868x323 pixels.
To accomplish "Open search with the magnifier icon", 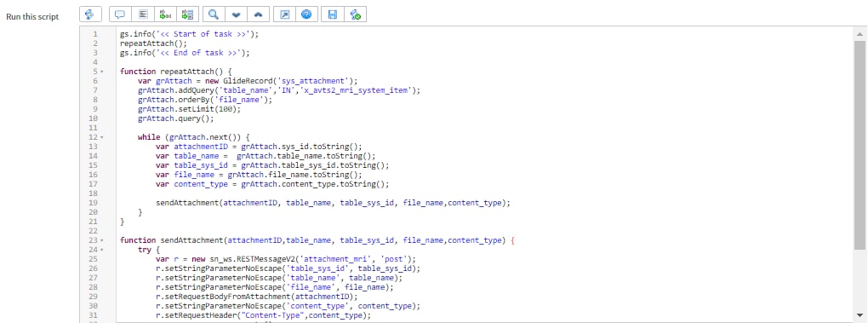I will click(213, 14).
